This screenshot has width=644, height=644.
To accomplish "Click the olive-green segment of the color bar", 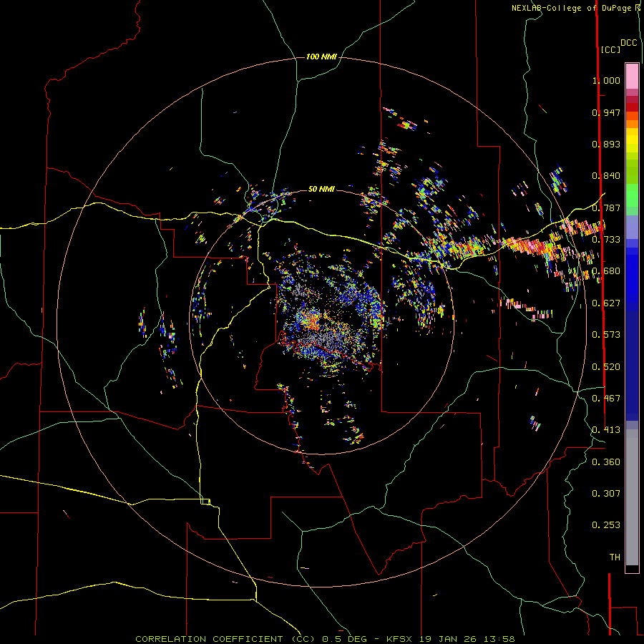I will click(632, 171).
